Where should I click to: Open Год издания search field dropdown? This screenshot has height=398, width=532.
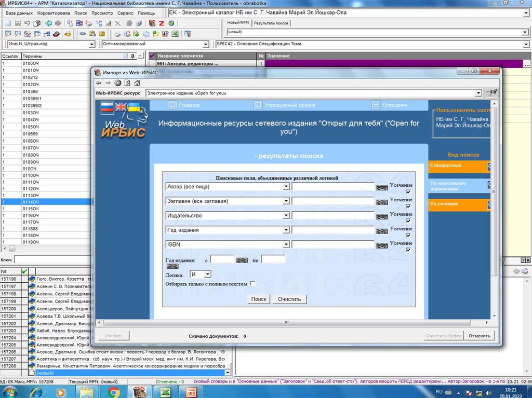[286, 230]
